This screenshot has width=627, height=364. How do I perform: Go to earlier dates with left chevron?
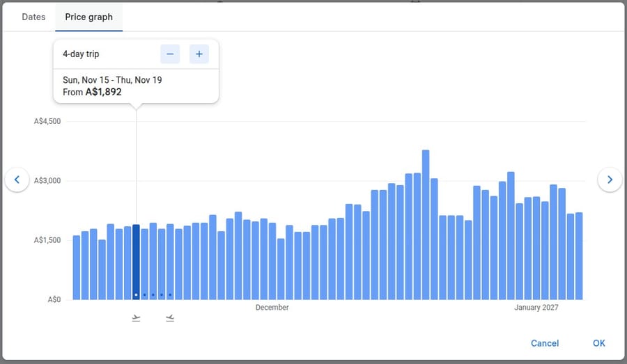pyautogui.click(x=17, y=180)
